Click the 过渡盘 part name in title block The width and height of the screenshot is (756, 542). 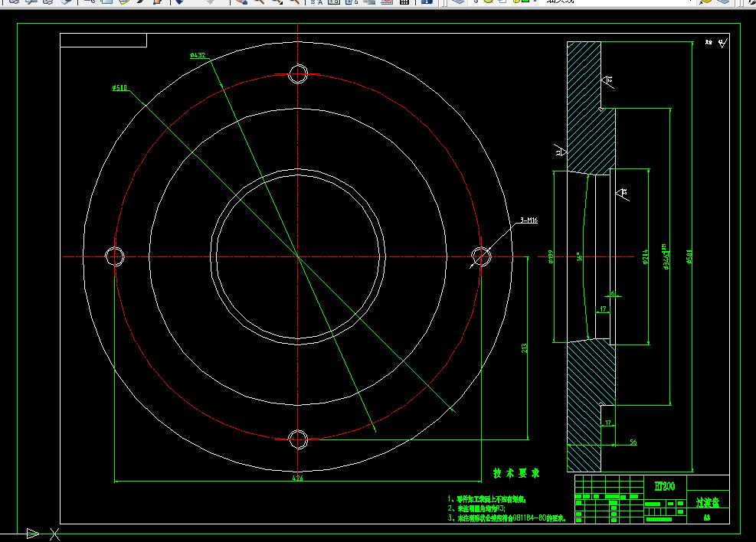tap(708, 502)
